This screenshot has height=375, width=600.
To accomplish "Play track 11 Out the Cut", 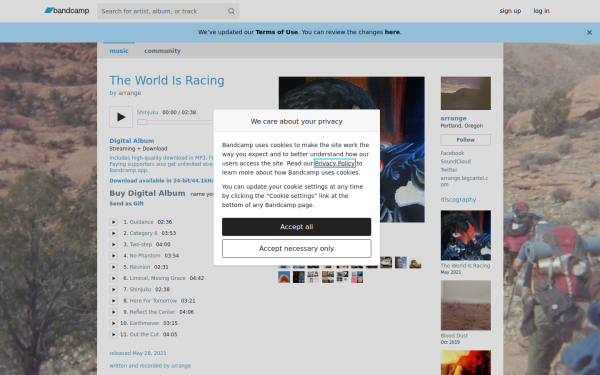I will pyautogui.click(x=113, y=334).
